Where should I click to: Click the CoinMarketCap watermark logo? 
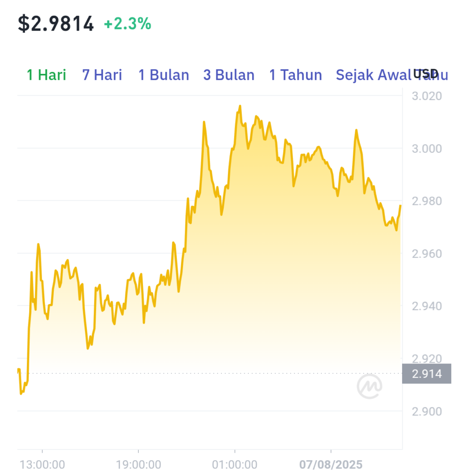pos(369,386)
